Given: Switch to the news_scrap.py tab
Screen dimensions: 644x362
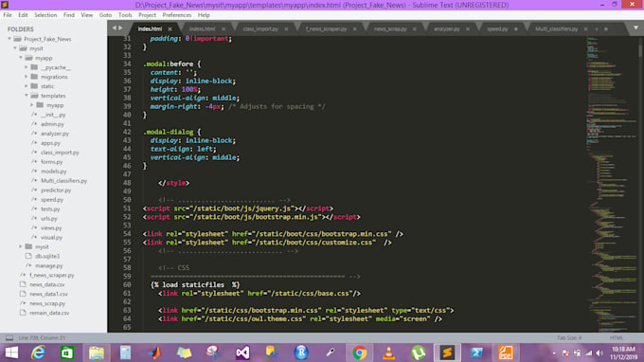Looking at the screenshot, I should [390, 28].
